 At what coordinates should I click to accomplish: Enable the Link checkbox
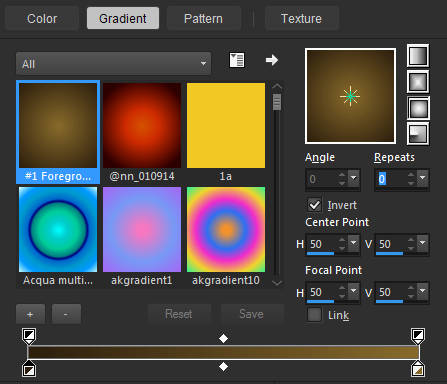coord(314,314)
